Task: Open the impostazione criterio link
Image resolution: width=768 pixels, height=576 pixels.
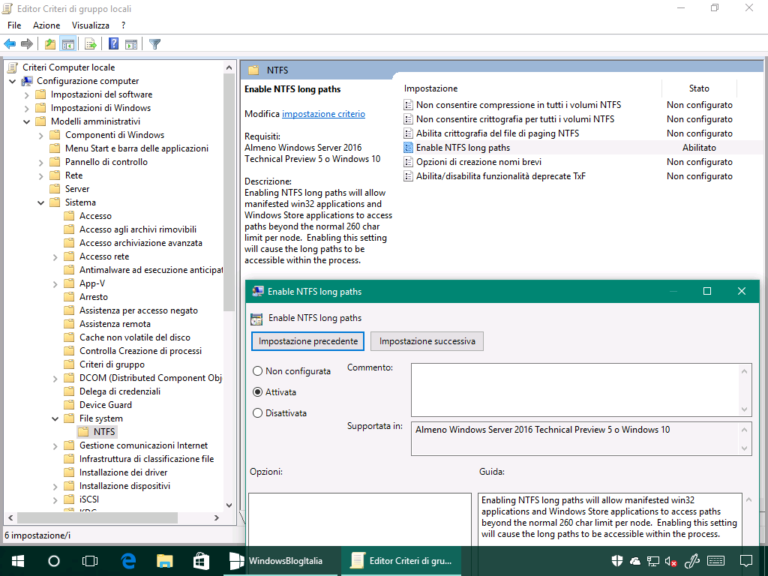Action: 323,114
